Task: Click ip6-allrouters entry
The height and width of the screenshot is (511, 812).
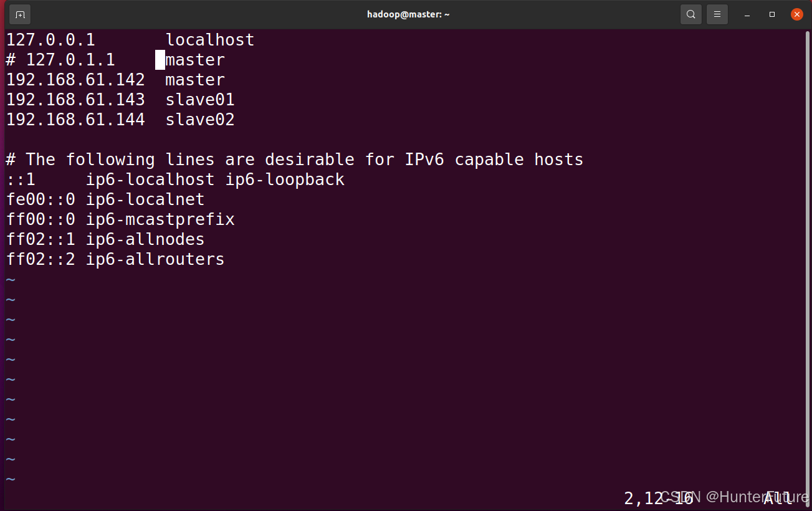Action: point(155,259)
